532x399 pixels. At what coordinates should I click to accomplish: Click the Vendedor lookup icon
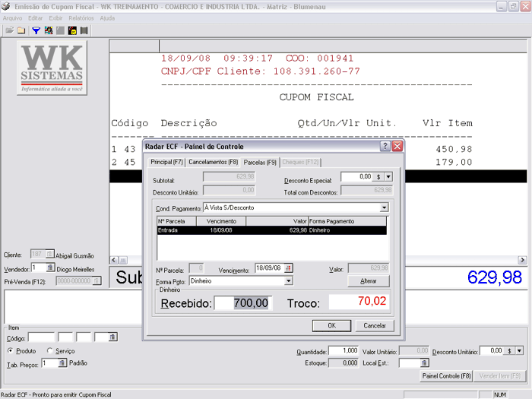(x=50, y=268)
